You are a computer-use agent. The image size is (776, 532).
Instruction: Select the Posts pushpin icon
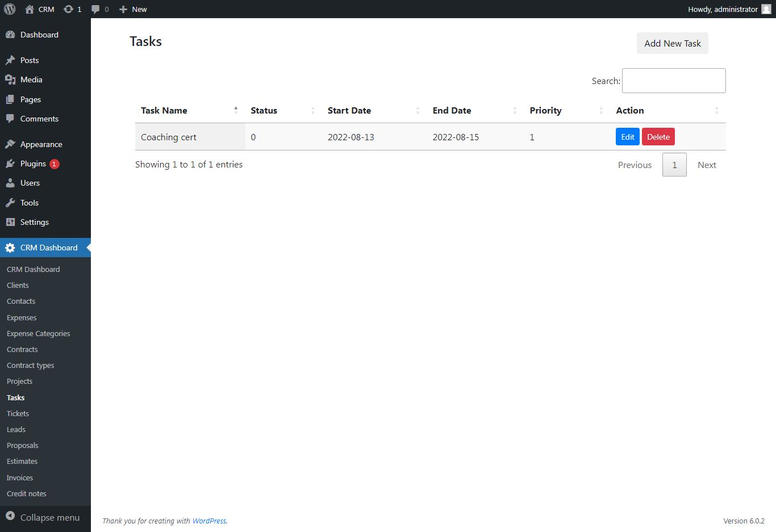[x=12, y=60]
